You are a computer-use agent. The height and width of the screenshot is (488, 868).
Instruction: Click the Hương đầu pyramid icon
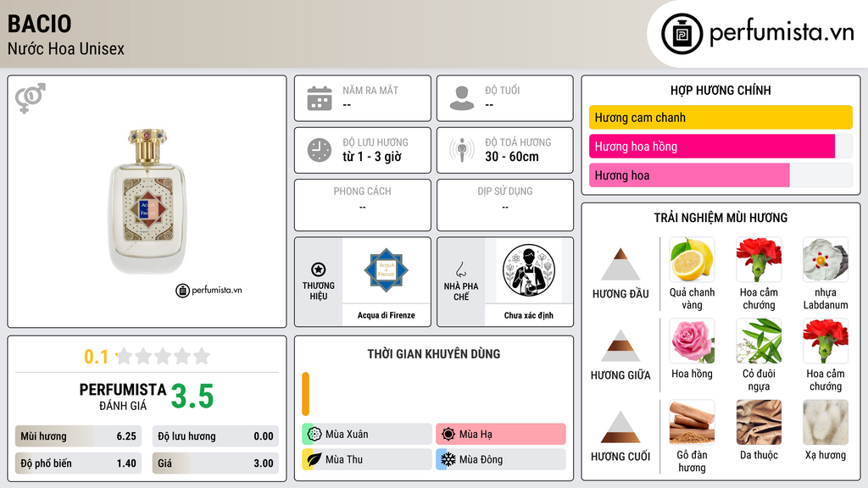[x=620, y=264]
